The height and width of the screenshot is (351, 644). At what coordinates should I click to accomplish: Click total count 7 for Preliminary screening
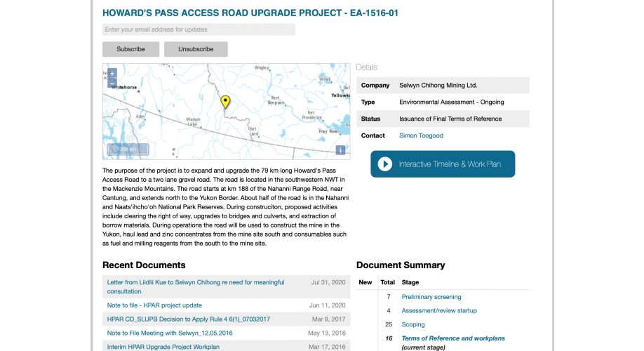[x=389, y=297]
